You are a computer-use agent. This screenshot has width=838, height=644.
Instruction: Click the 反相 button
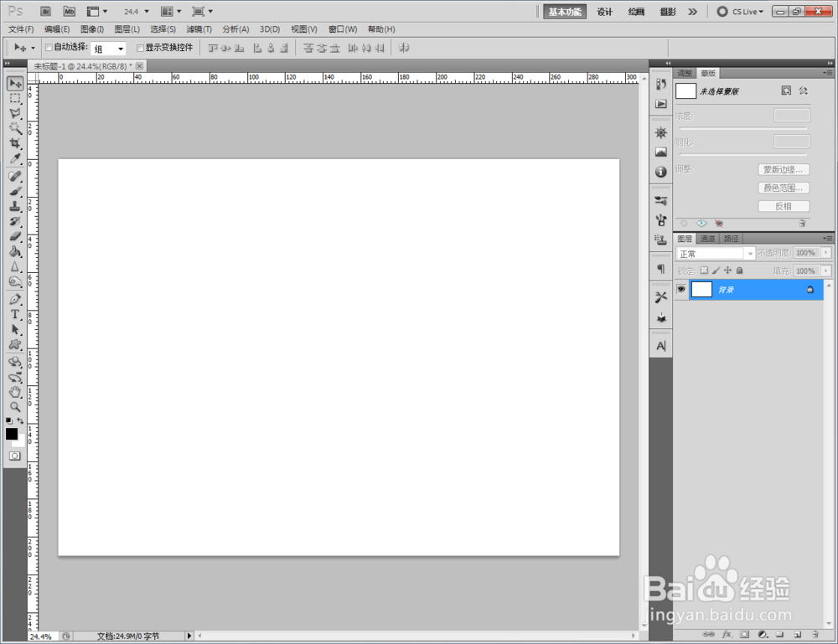[x=784, y=206]
